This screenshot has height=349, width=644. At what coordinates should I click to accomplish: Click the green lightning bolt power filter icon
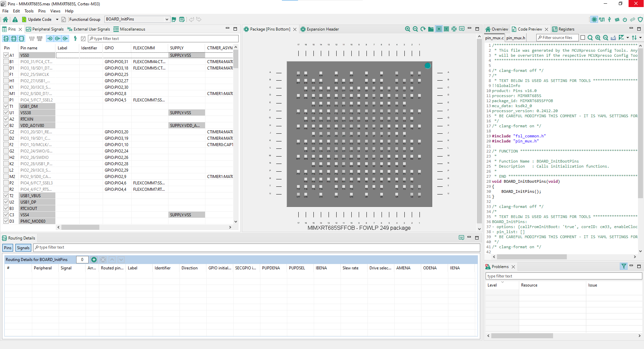[x=75, y=39]
